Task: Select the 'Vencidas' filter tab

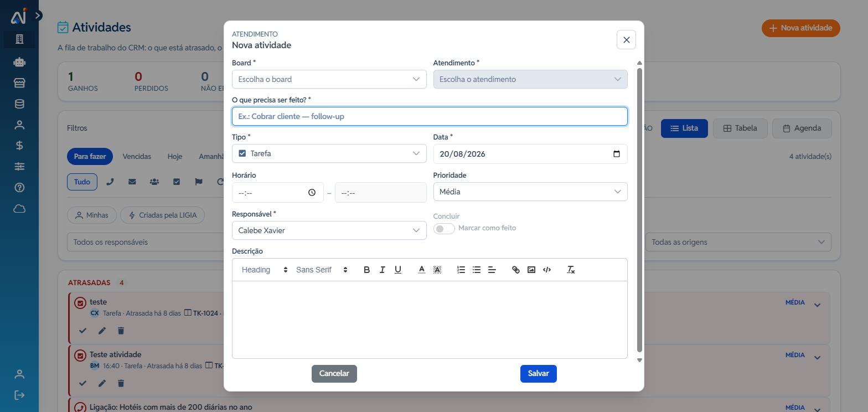Action: click(137, 156)
